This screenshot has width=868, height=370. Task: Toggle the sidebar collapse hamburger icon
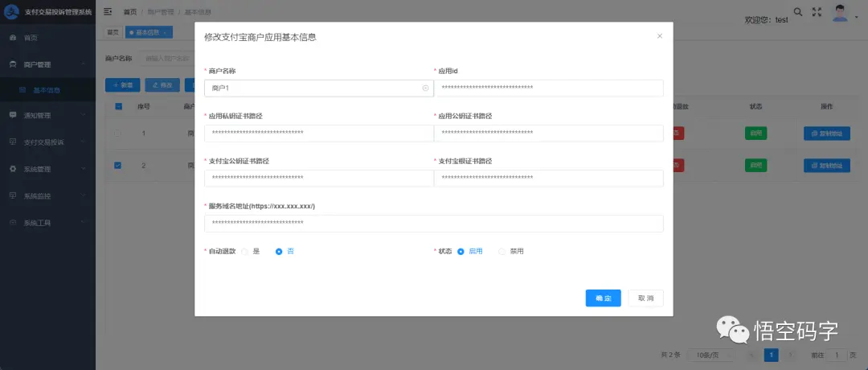pyautogui.click(x=108, y=11)
